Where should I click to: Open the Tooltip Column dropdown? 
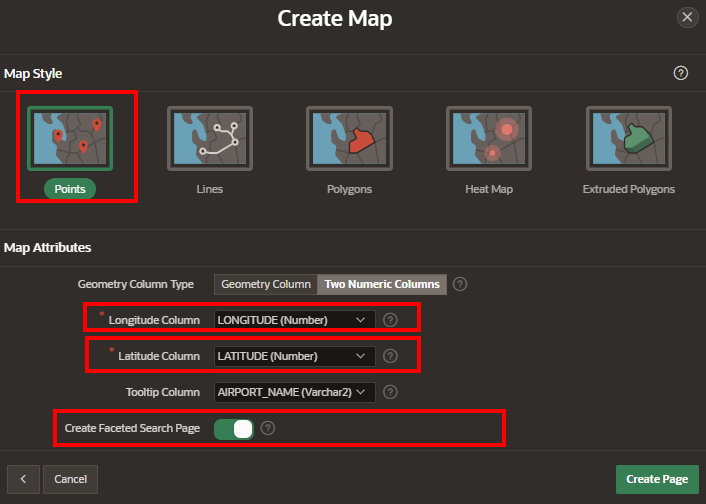pyautogui.click(x=294, y=392)
